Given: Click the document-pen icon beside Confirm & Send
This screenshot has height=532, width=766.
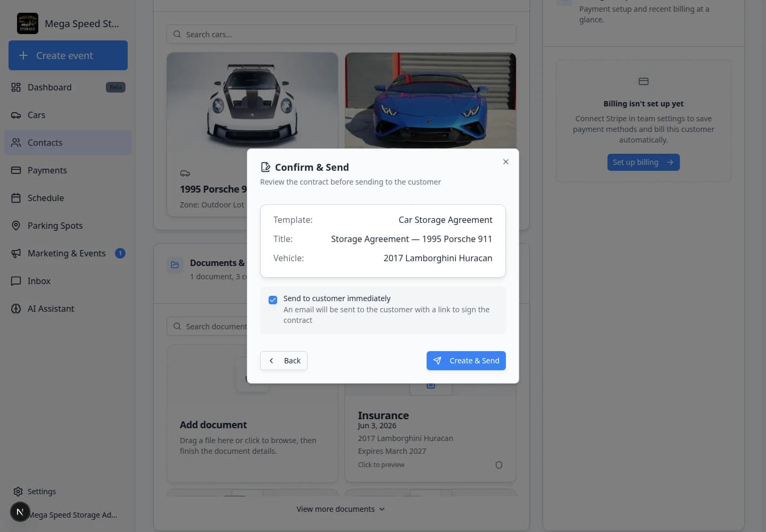Looking at the screenshot, I should (265, 167).
